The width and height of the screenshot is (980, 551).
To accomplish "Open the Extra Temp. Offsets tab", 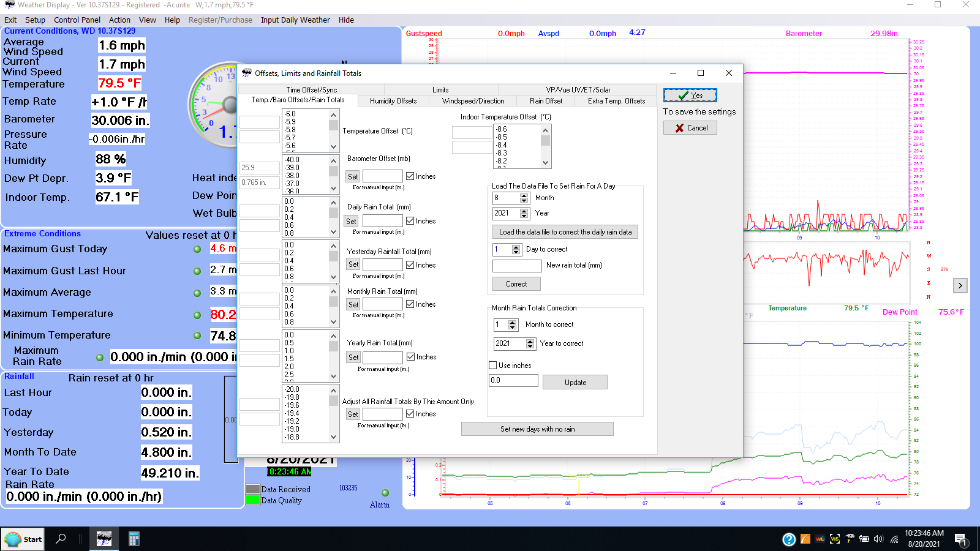I will pyautogui.click(x=616, y=101).
